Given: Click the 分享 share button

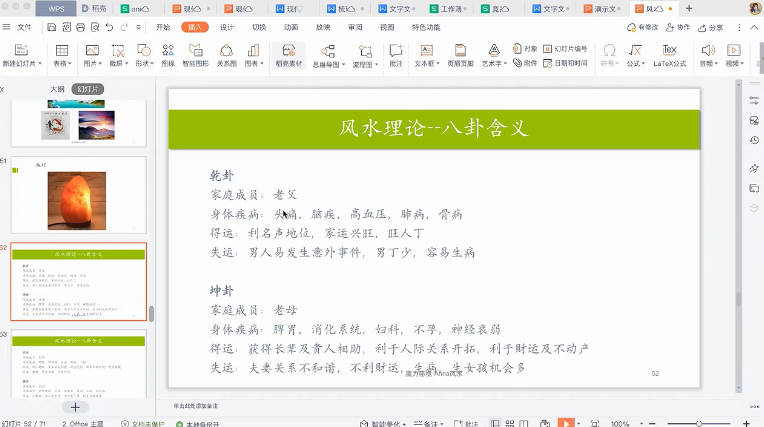Looking at the screenshot, I should coord(711,27).
